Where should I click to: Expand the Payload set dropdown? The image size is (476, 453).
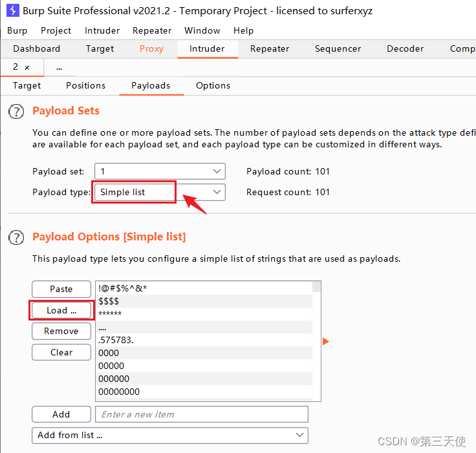point(160,171)
